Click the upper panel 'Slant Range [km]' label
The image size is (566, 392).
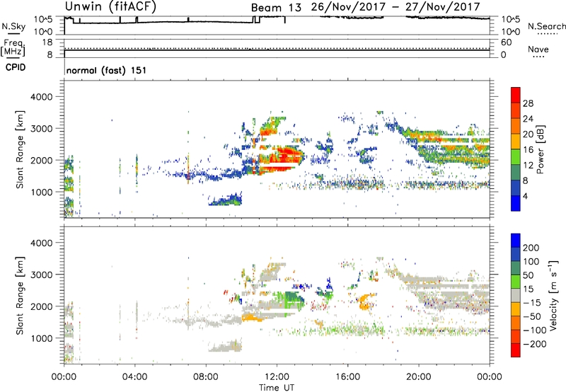[x=20, y=149]
